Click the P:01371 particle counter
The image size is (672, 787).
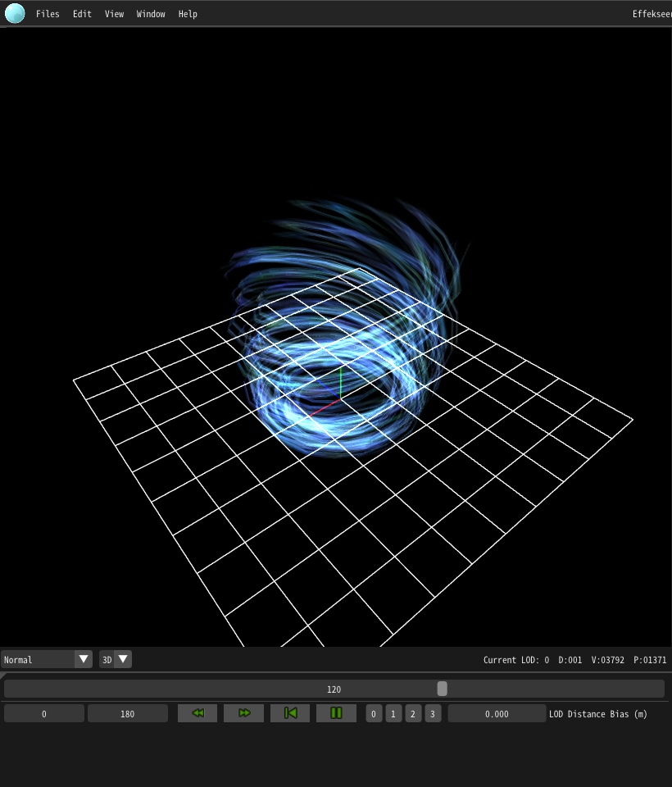point(650,660)
